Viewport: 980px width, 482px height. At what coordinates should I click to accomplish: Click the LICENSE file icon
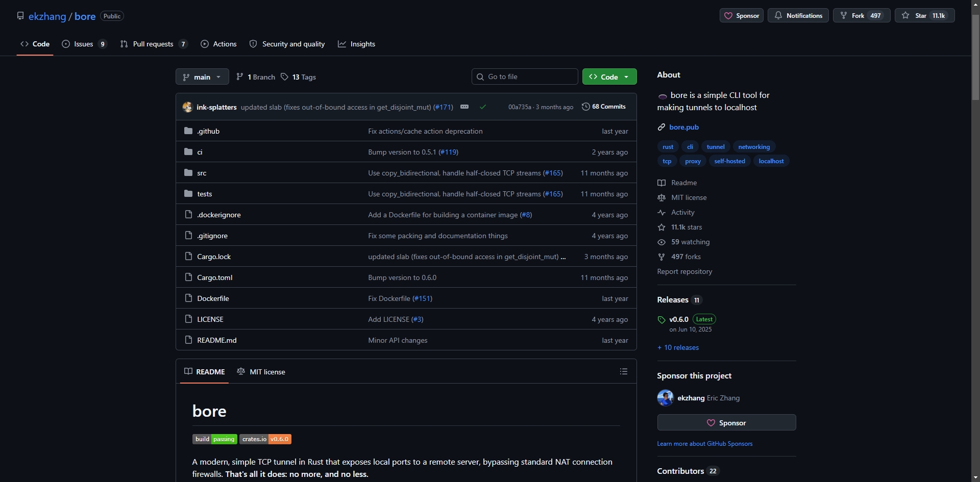coord(188,319)
